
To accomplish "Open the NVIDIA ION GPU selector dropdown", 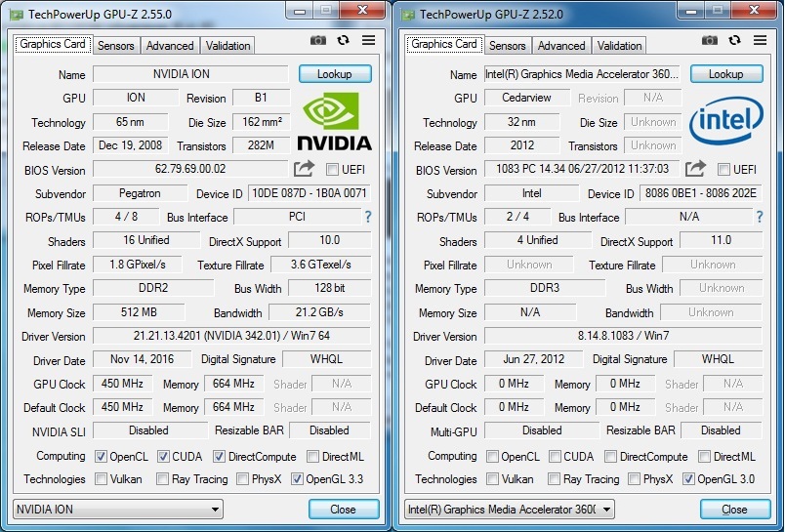I will pos(118,510).
